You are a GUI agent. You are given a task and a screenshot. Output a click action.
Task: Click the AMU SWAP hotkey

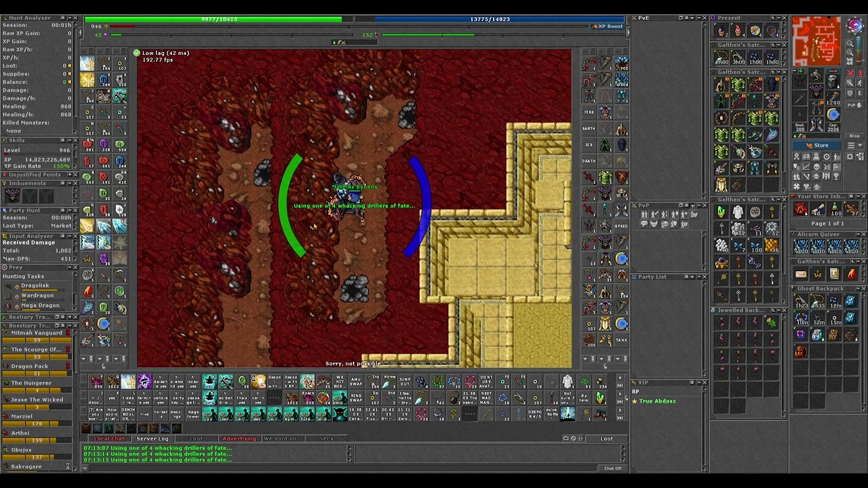click(356, 382)
